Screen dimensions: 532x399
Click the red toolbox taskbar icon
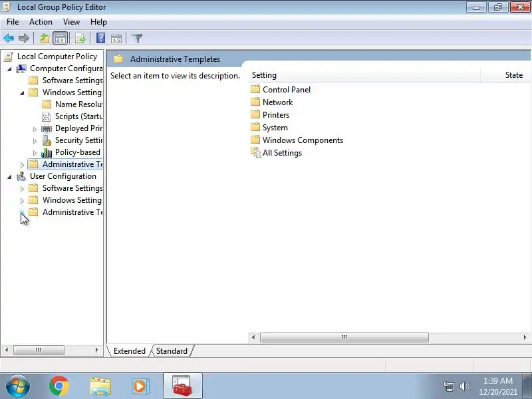pyautogui.click(x=182, y=386)
